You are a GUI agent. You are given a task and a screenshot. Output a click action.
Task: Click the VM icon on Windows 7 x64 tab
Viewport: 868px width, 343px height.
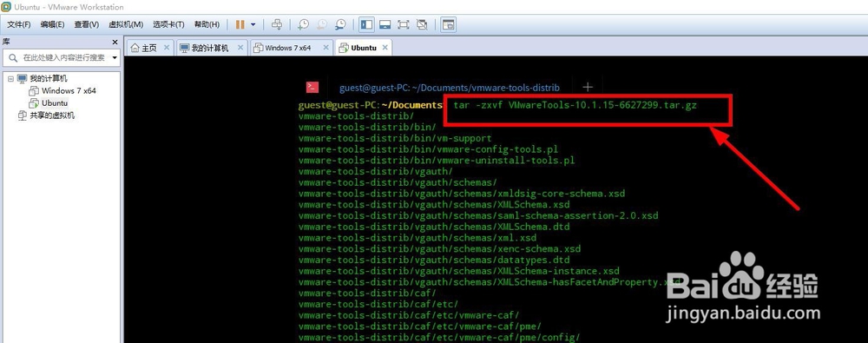pyautogui.click(x=258, y=48)
